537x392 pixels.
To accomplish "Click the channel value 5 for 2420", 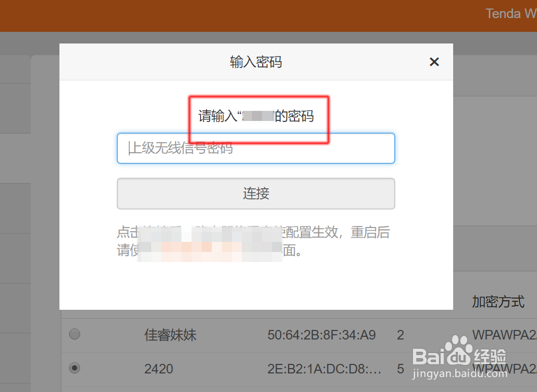I will pyautogui.click(x=400, y=369).
